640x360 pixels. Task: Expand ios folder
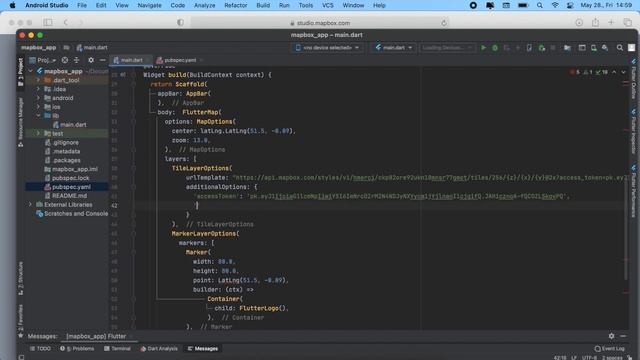point(38,107)
